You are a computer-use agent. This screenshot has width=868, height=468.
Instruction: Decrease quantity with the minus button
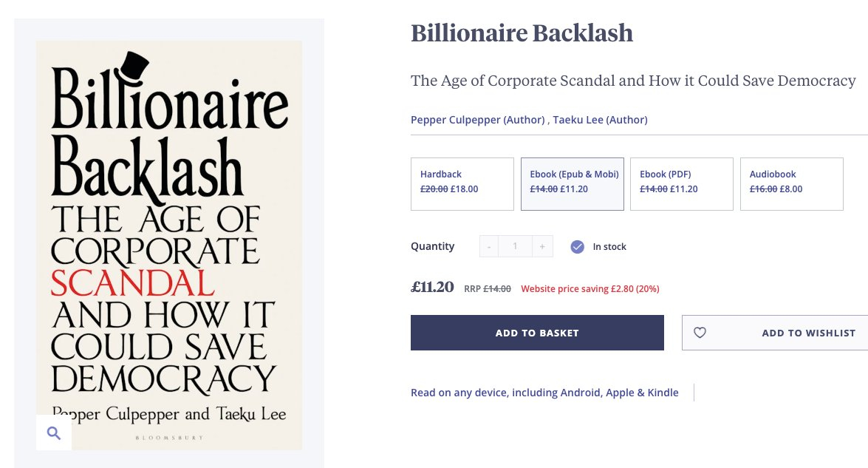(x=489, y=247)
